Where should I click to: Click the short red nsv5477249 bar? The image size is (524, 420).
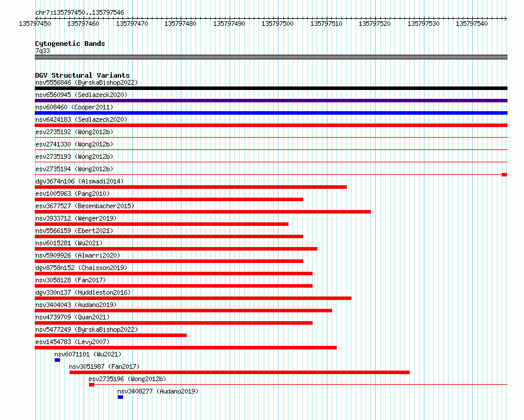[x=111, y=335]
